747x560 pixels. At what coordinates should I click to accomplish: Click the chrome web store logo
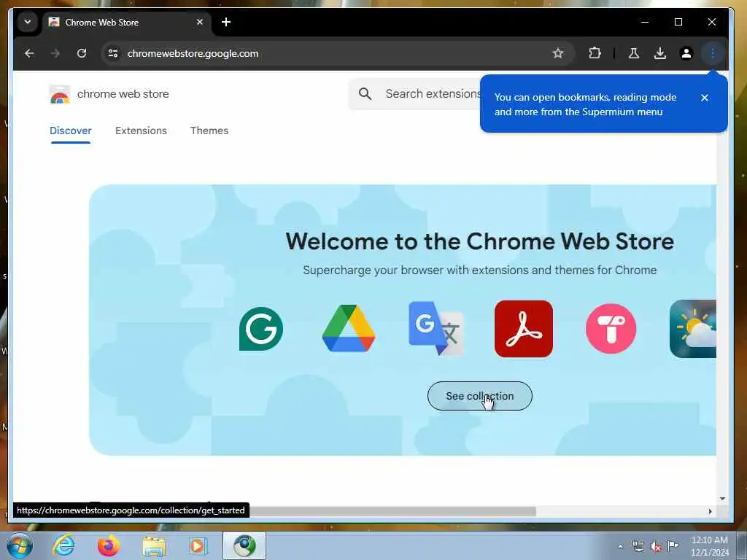[109, 94]
